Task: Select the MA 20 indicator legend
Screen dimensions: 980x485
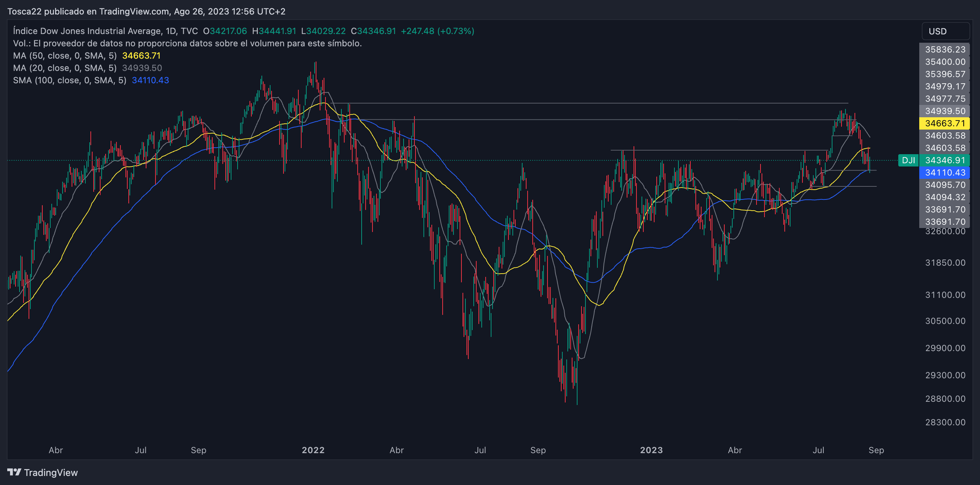Action: coord(65,68)
